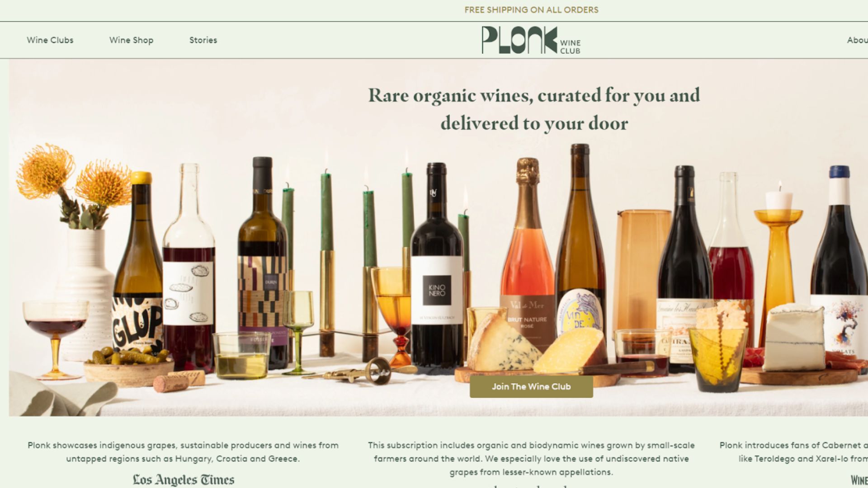This screenshot has width=868, height=488.
Task: Click the Kino Nero wine bottle
Action: (x=437, y=267)
